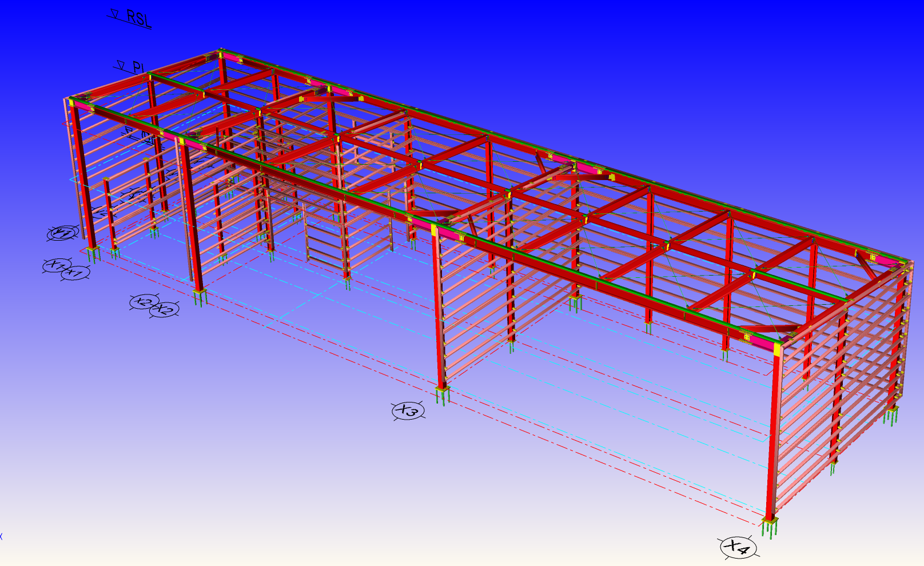This screenshot has width=924, height=566.
Task: Click the rightmost X2 grid bubble
Action: point(165,310)
